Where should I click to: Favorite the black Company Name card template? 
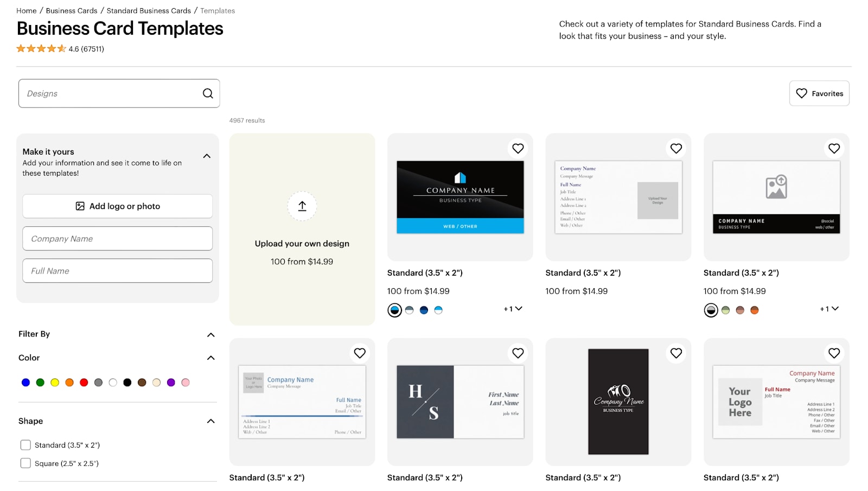[518, 148]
